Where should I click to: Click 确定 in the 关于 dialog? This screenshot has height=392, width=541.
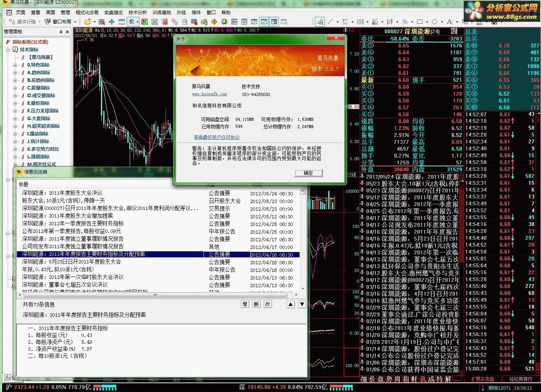point(308,173)
